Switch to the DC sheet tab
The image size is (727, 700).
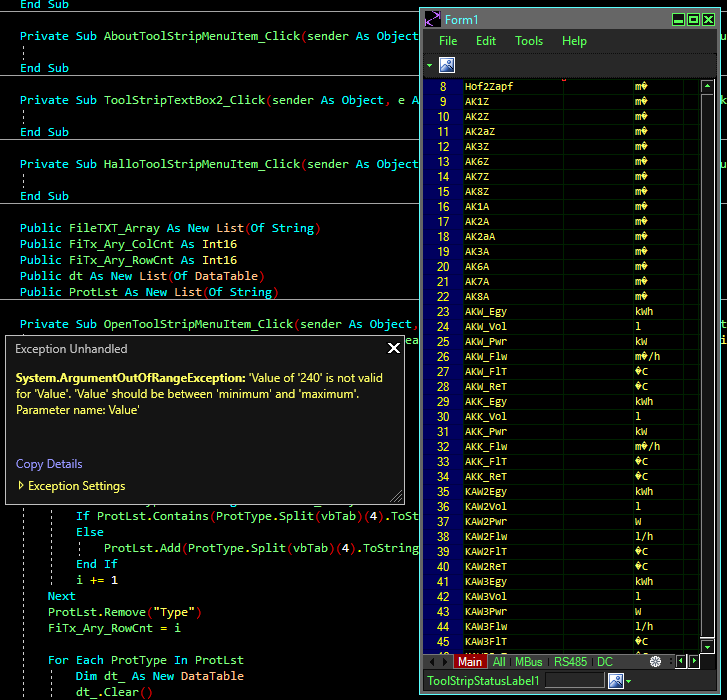pos(605,662)
